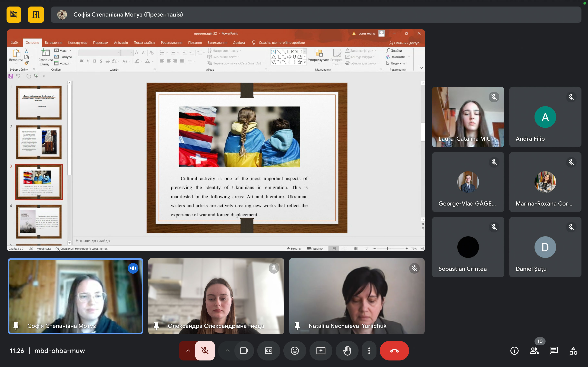
Task: Unpin Nataliia Nechaieva-Yuriichuk's tile
Action: point(297,326)
